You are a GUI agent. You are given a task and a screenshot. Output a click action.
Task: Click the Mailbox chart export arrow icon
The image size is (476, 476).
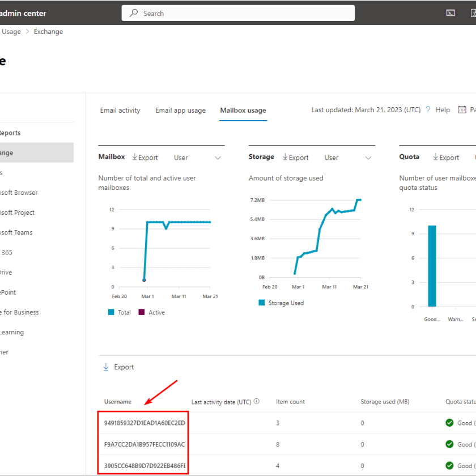134,157
